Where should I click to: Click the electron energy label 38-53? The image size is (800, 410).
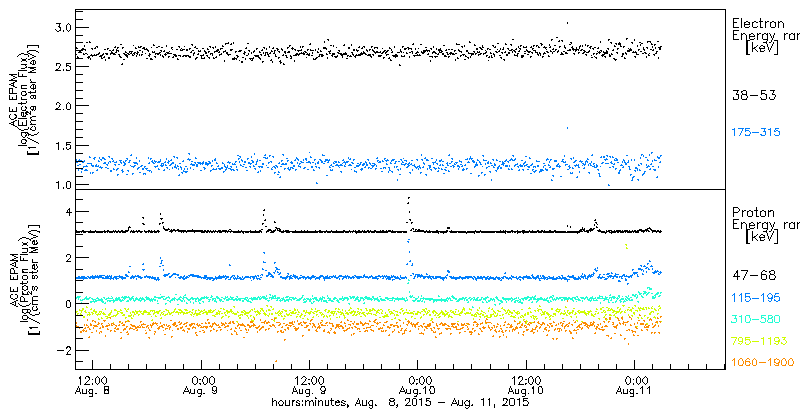[754, 95]
